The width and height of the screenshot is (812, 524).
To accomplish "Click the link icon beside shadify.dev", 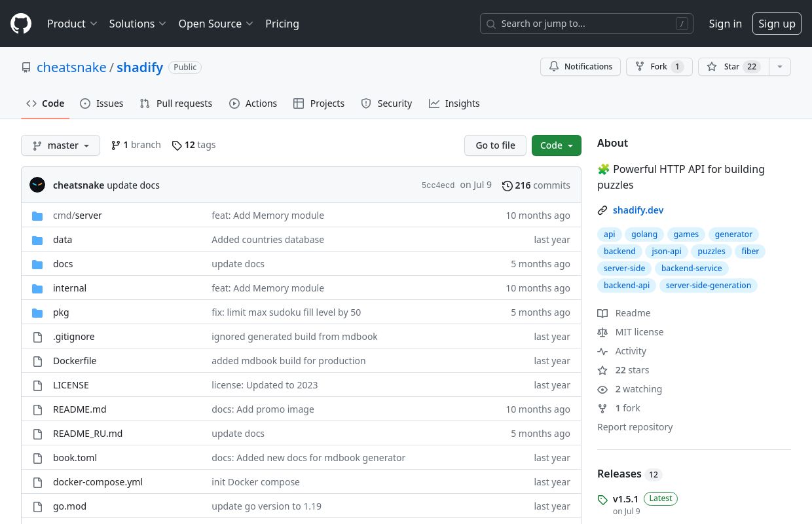I will click(x=602, y=210).
